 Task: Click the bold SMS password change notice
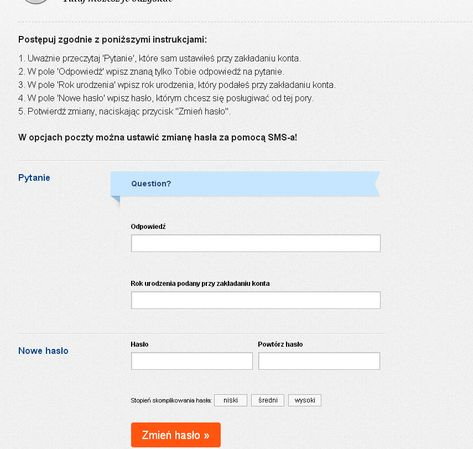[158, 137]
